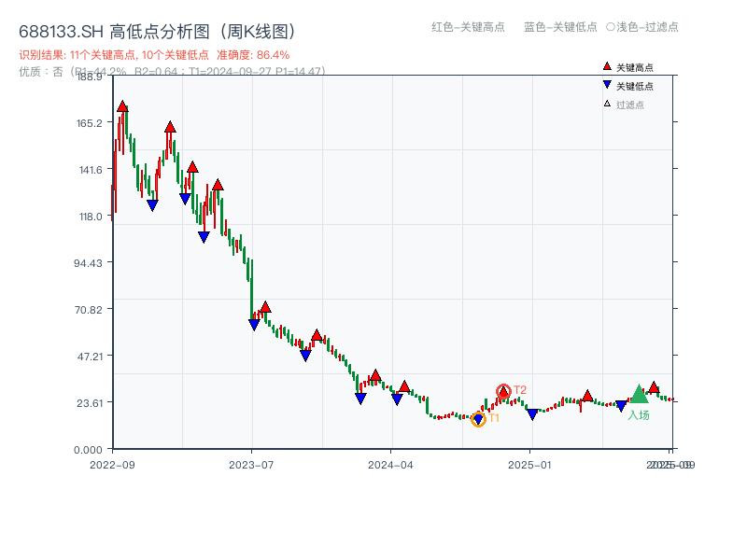Click the red 关键高点 legend triangle icon
The height and width of the screenshot is (560, 747).
[607, 66]
